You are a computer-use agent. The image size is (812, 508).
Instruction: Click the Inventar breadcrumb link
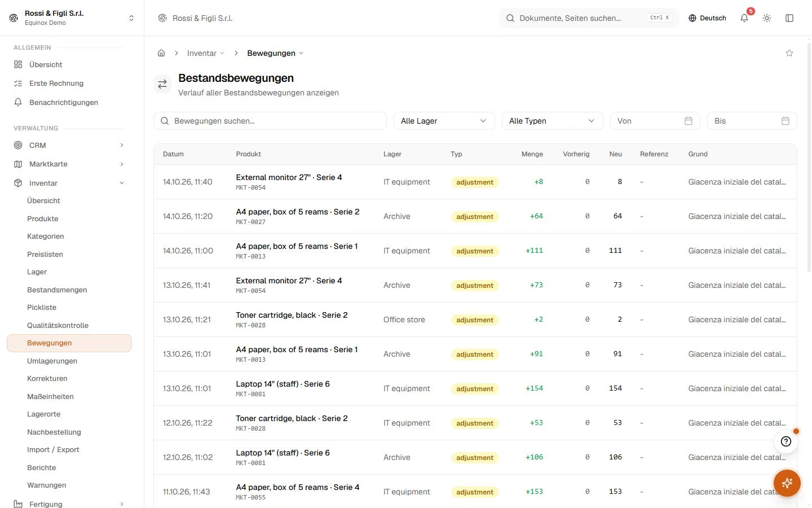(202, 53)
